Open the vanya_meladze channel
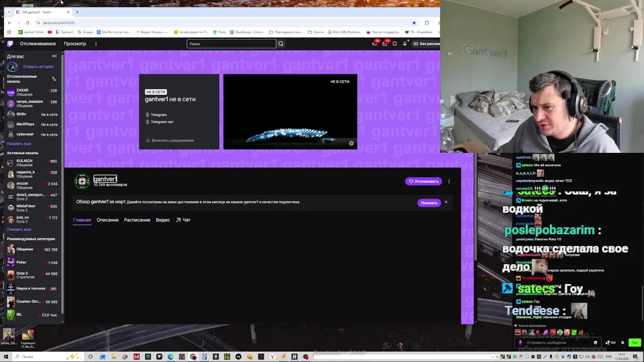The image size is (644, 362). [x=32, y=103]
